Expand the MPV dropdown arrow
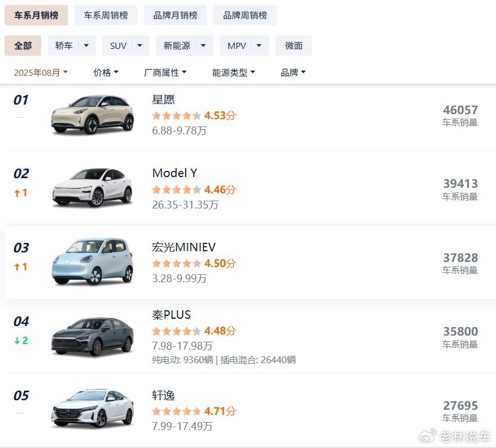This screenshot has height=448, width=496. (259, 46)
